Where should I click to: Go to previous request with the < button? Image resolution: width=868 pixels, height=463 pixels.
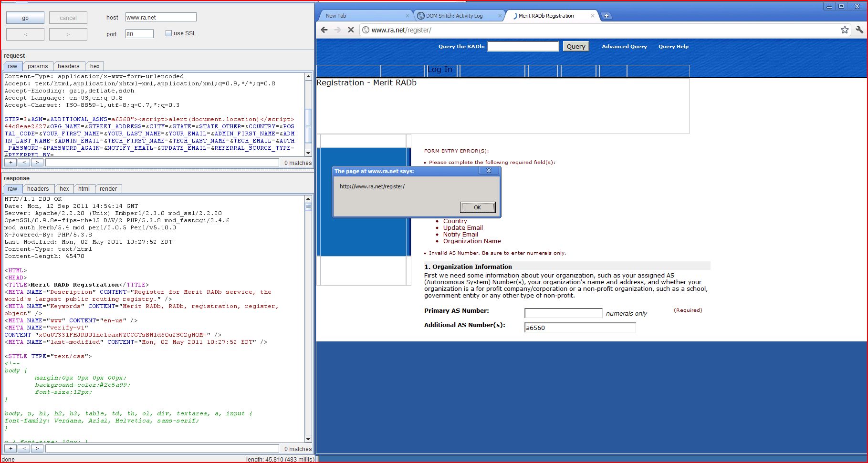[25, 34]
